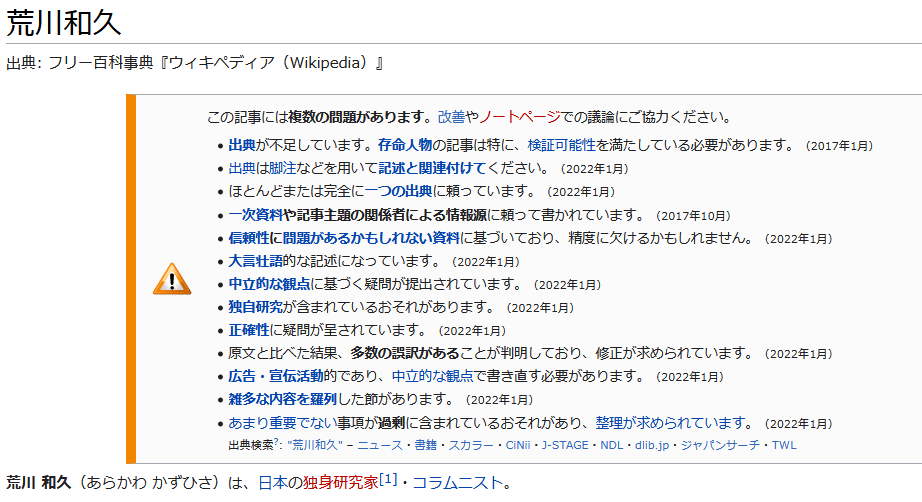Open the 一つの出典 link
Image resolution: width=922 pixels, height=502 pixels.
398,191
